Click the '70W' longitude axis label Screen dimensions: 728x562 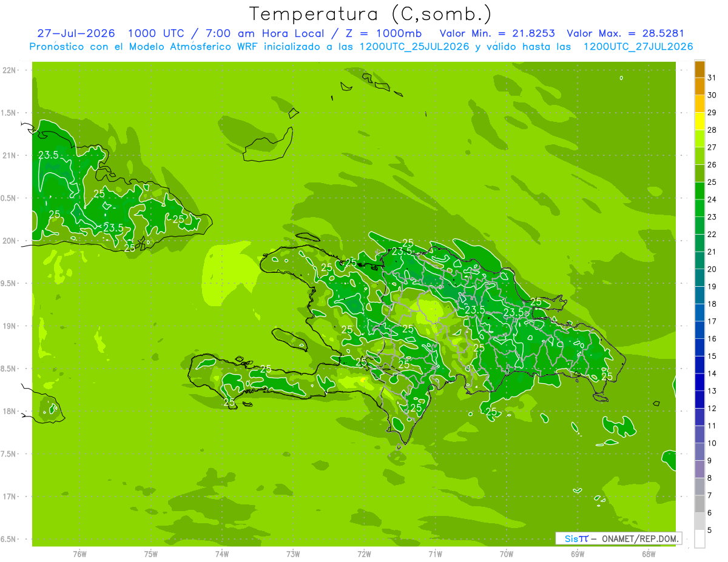pyautogui.click(x=507, y=554)
